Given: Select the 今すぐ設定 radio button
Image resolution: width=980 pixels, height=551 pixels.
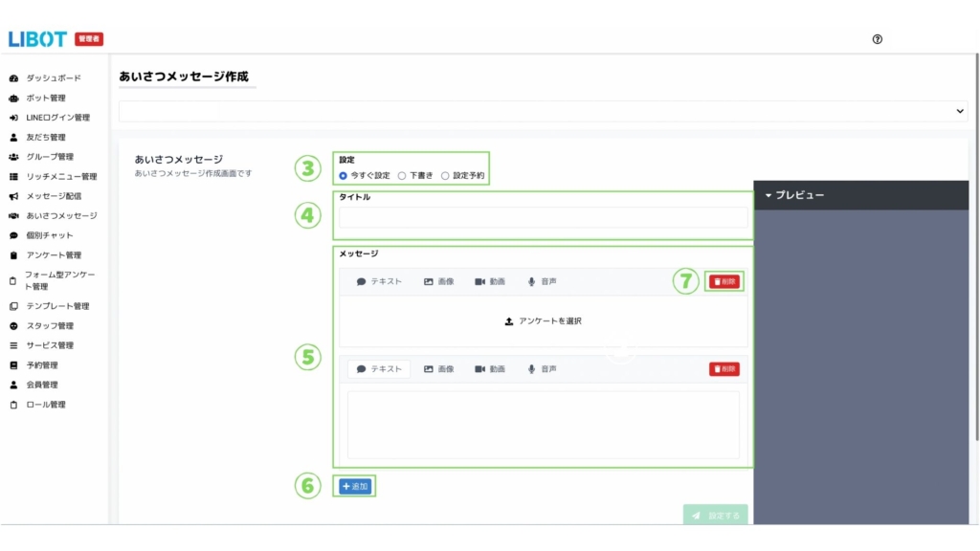Looking at the screenshot, I should tap(344, 176).
